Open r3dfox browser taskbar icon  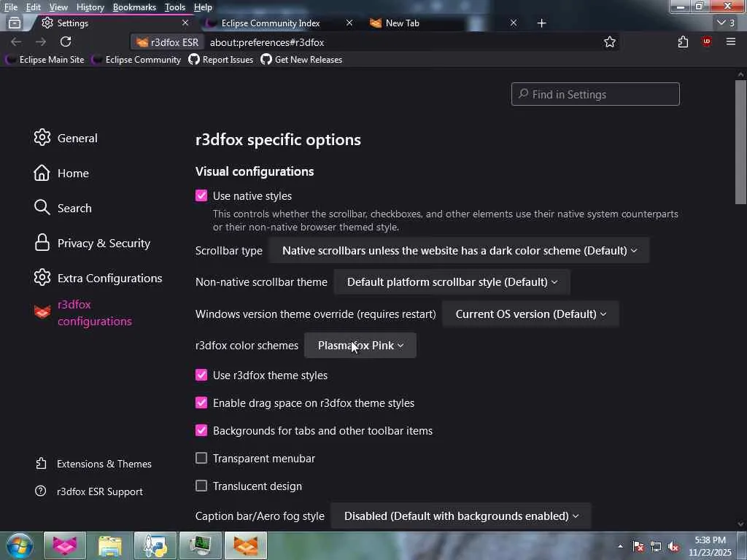click(246, 545)
